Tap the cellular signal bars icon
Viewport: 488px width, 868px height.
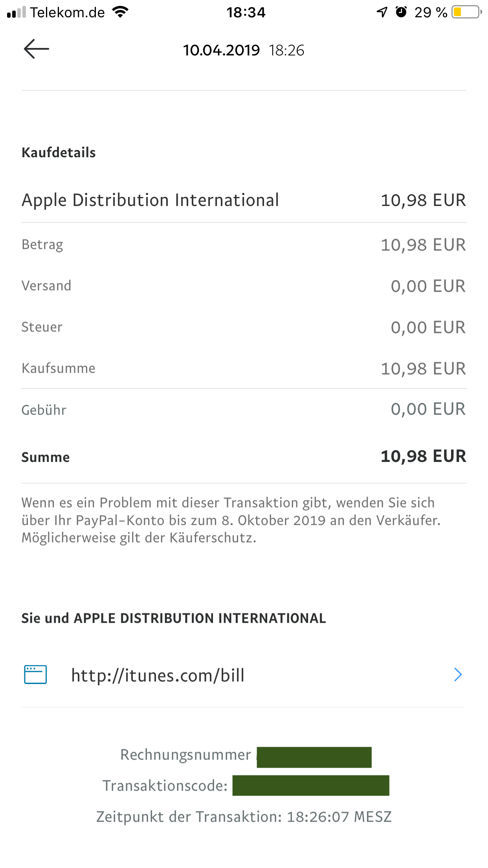click(x=17, y=12)
